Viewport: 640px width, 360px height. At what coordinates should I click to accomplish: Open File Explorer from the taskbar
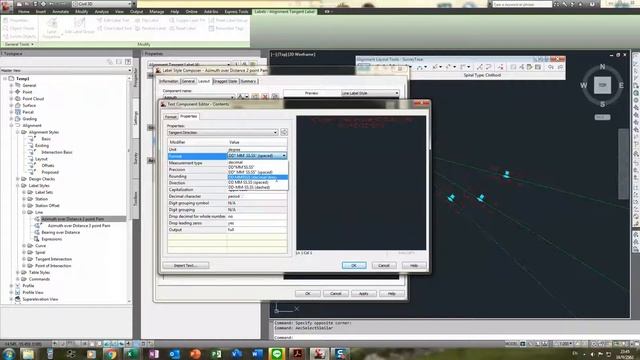pyautogui.click(x=28, y=354)
